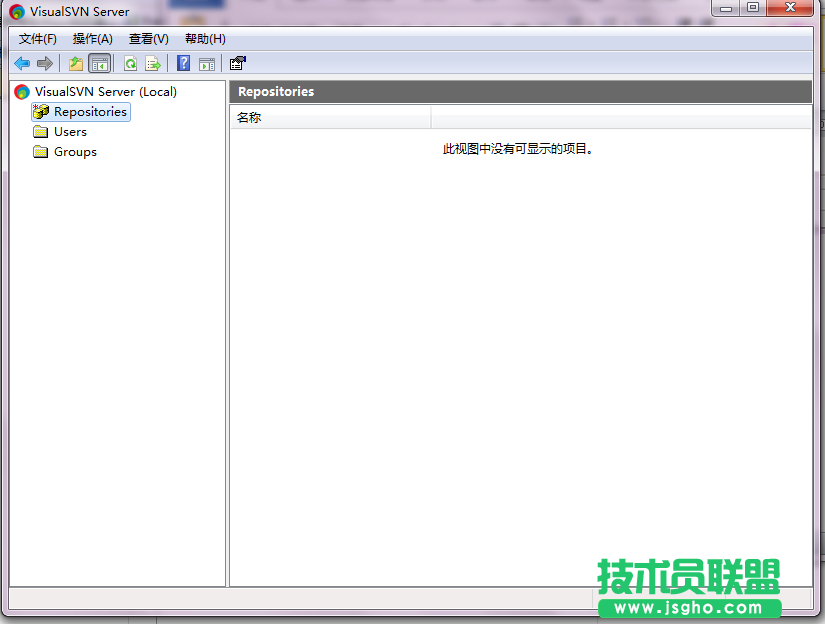Click the VisualSVN Server root icon
825x624 pixels.
point(21,91)
